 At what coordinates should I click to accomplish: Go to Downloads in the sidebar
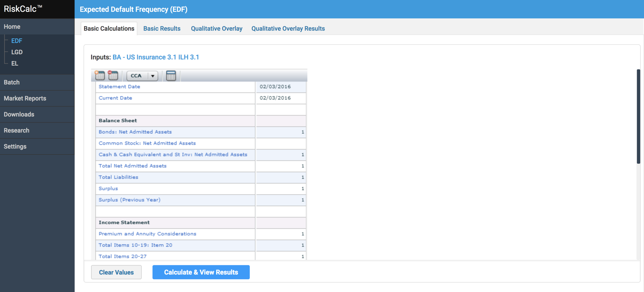pyautogui.click(x=37, y=114)
